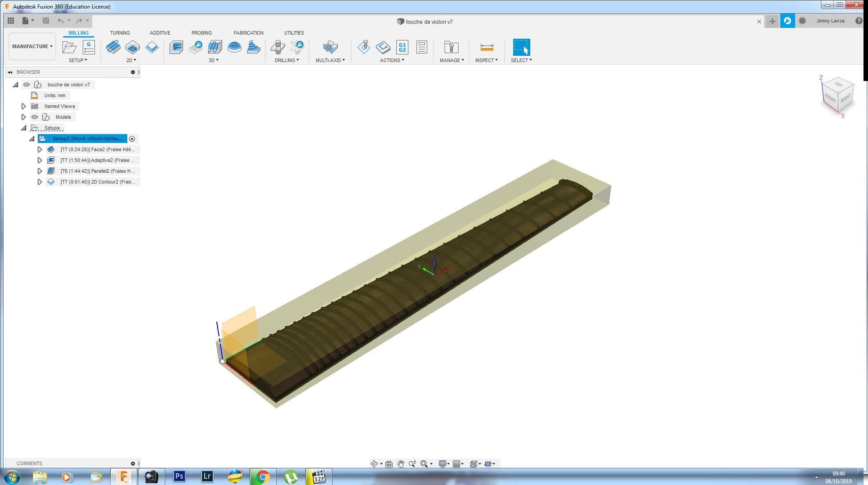This screenshot has height=485, width=868.
Task: Open the Job Status clock icon
Action: pyautogui.click(x=802, y=21)
